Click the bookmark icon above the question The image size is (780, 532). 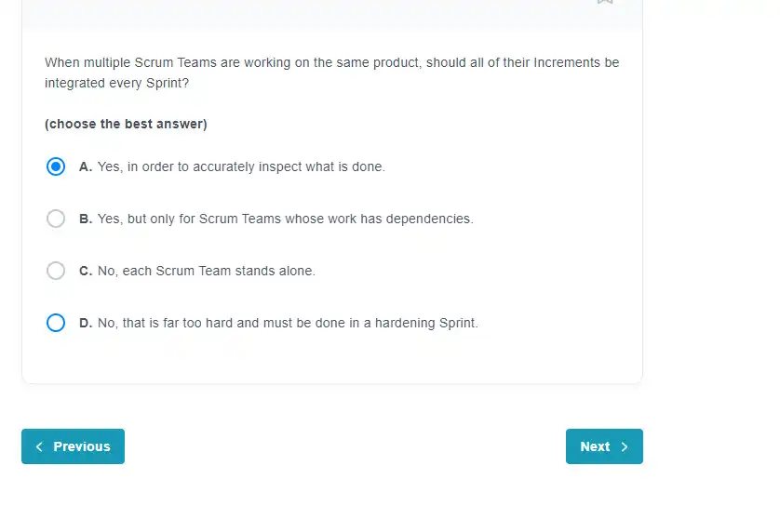pos(605,2)
